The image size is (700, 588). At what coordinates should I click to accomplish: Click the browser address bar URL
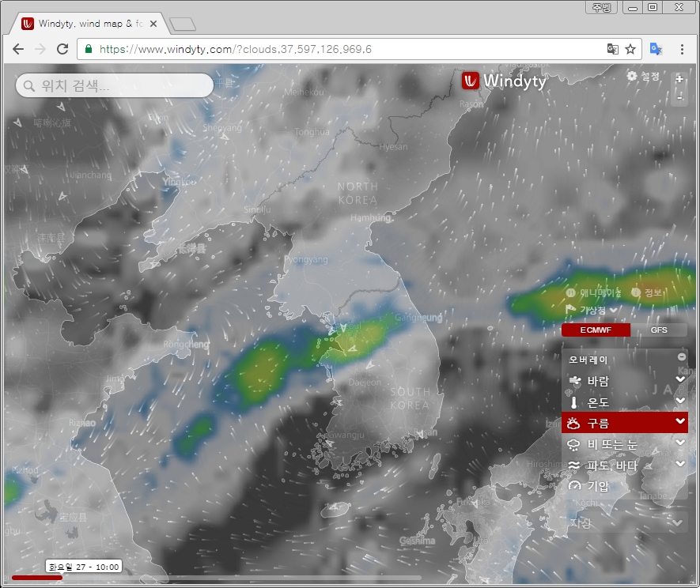235,49
